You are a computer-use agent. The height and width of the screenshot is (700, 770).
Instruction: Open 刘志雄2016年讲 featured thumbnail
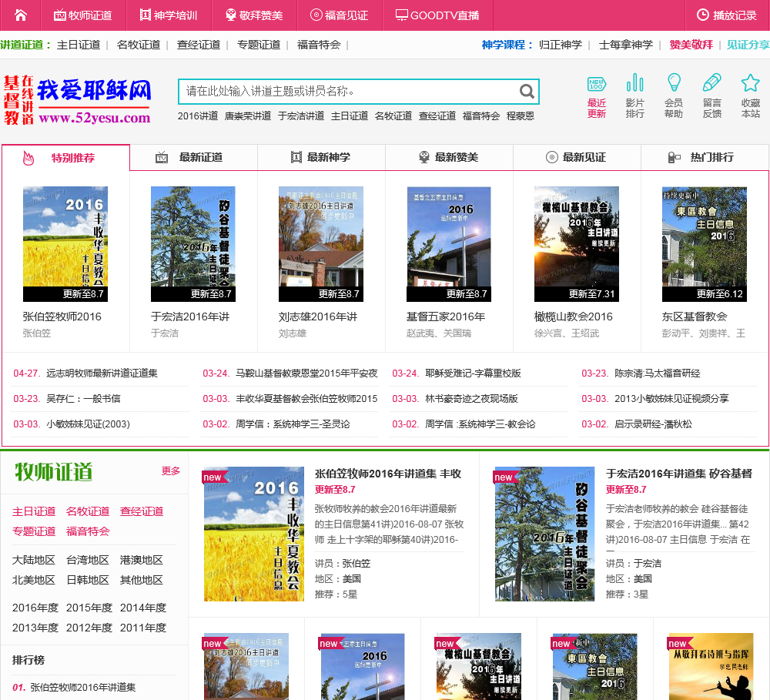coord(320,243)
